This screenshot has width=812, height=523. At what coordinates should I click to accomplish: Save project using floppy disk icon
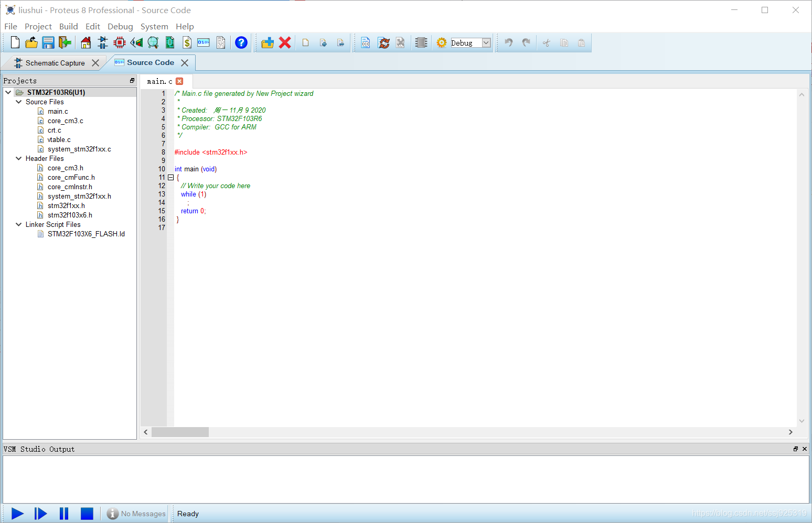[x=48, y=42]
